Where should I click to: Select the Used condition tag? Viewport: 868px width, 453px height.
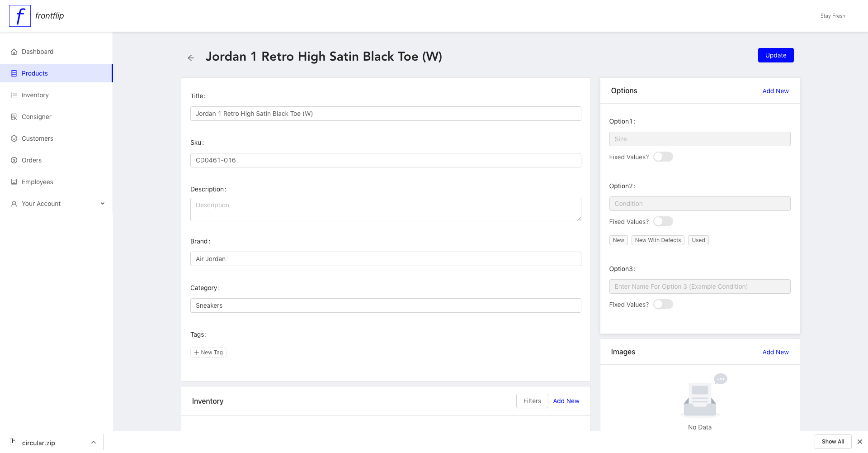tap(698, 240)
